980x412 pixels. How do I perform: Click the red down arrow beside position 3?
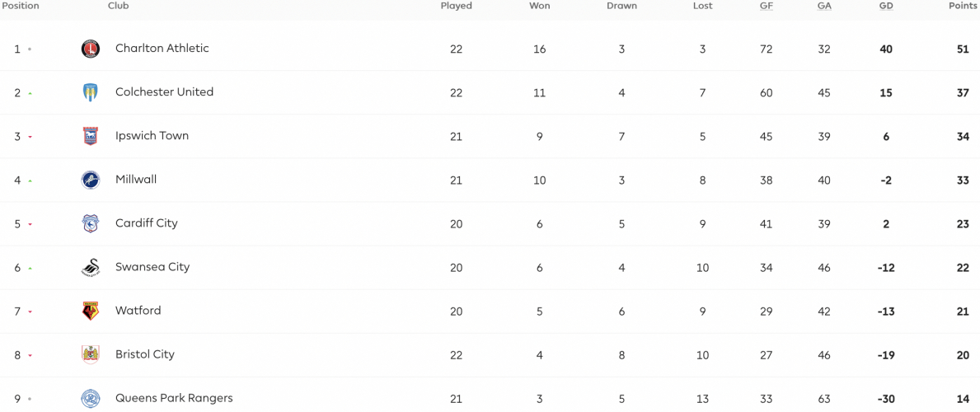tap(30, 137)
